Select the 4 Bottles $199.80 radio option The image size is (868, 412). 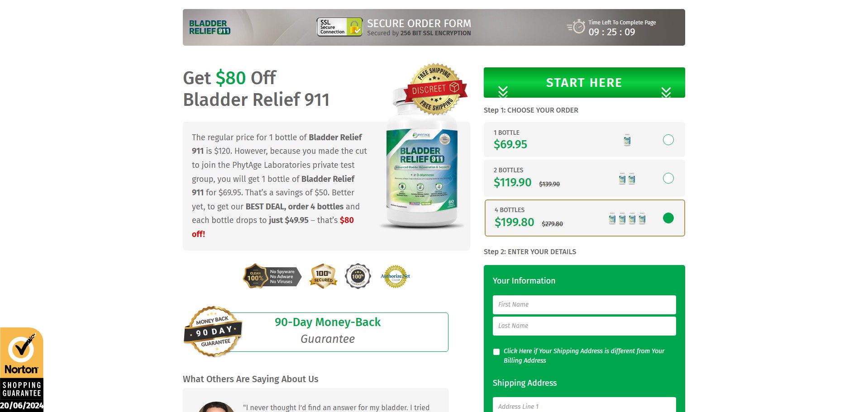pyautogui.click(x=668, y=218)
